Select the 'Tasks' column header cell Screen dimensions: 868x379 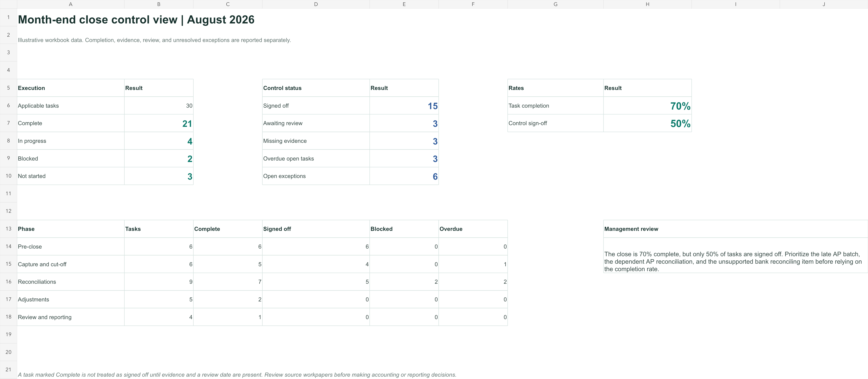pyautogui.click(x=159, y=229)
